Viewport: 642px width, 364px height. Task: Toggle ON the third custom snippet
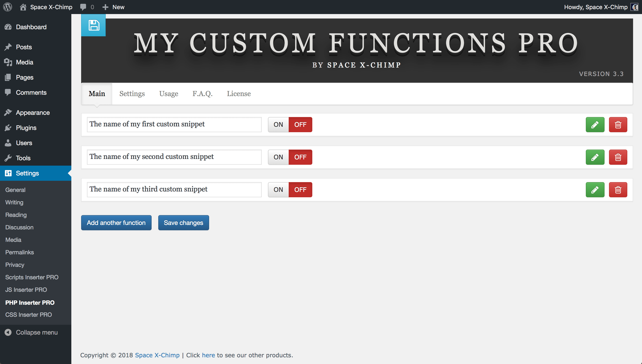coord(279,189)
